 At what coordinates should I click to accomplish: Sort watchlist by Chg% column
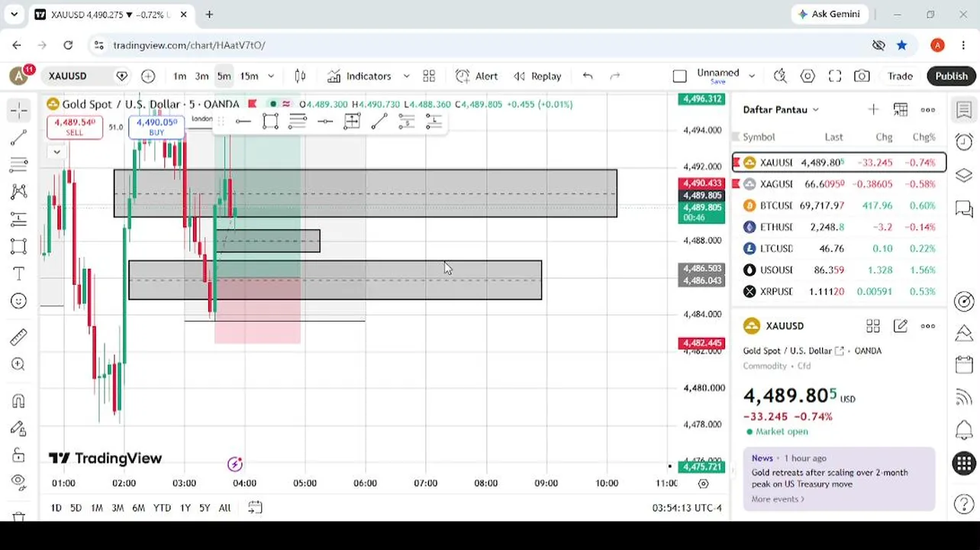924,137
